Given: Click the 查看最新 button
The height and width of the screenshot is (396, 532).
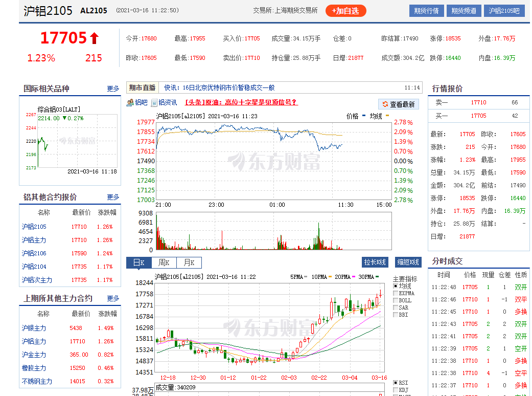Looking at the screenshot, I should pyautogui.click(x=399, y=104).
